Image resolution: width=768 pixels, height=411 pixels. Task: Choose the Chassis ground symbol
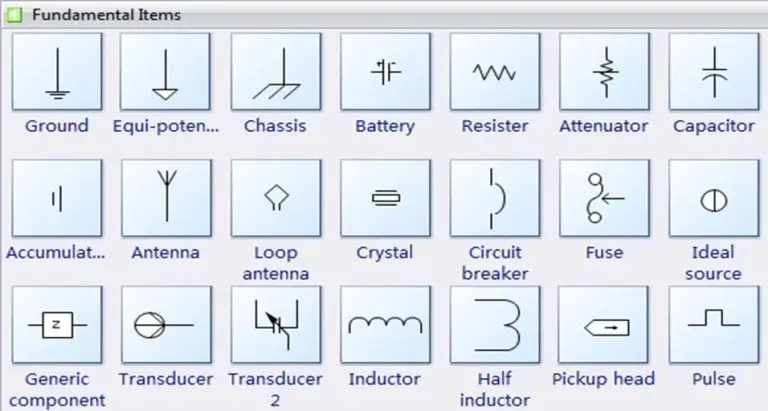pos(276,72)
